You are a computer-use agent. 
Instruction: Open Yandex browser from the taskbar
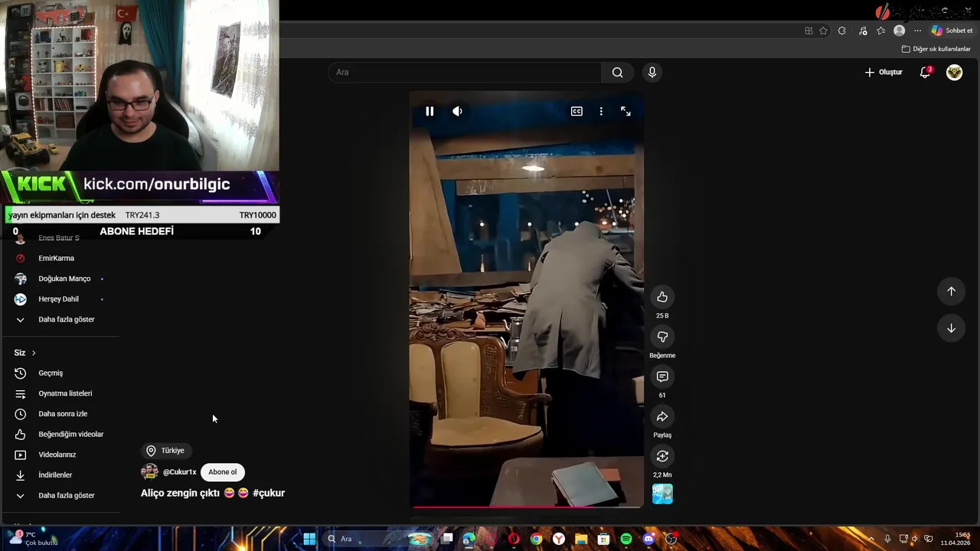[559, 539]
